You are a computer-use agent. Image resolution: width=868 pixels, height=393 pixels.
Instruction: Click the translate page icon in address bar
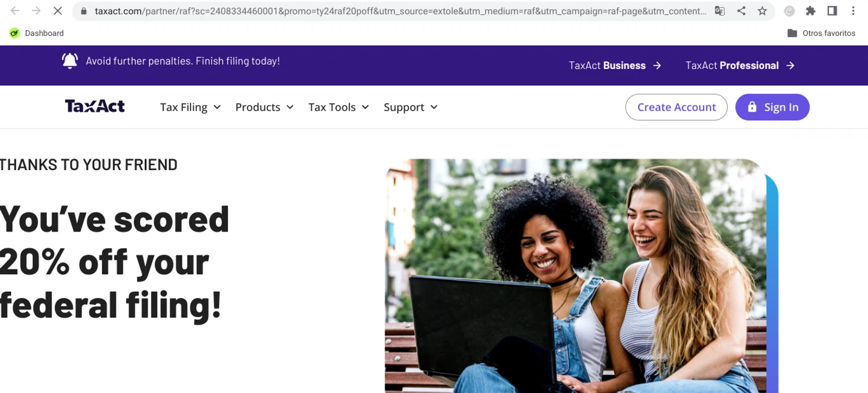pyautogui.click(x=719, y=11)
